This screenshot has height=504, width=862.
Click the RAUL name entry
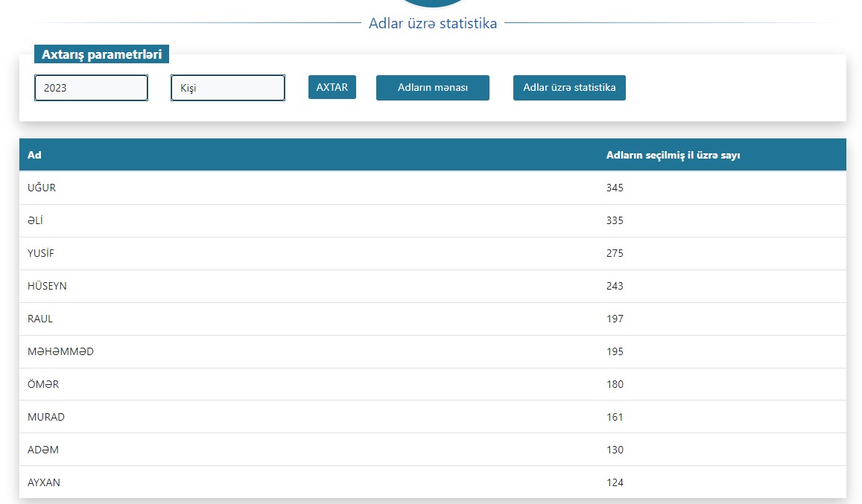40,319
